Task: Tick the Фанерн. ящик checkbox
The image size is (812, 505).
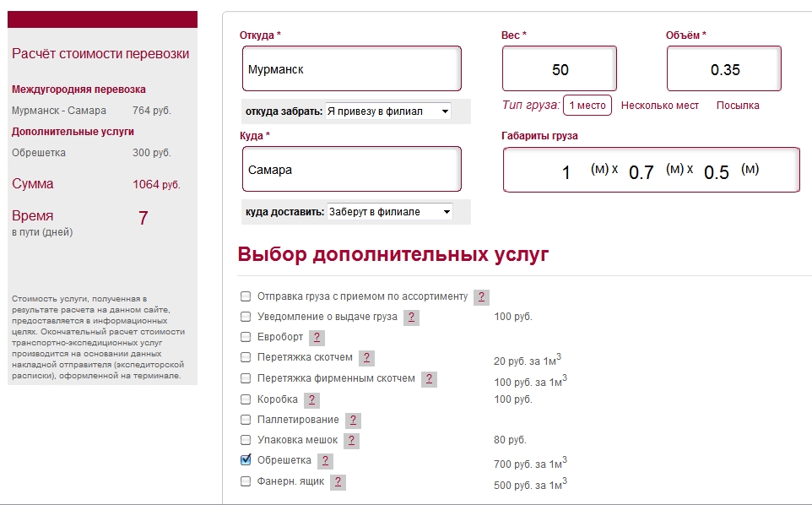Action: click(x=246, y=481)
